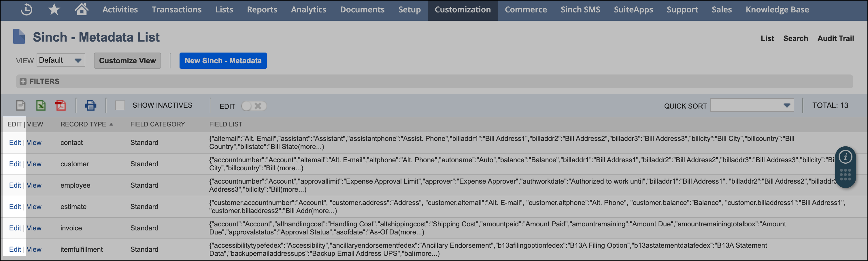Viewport: 868px width, 261px height.
Task: Open the Quick Sort dropdown
Action: [752, 105]
